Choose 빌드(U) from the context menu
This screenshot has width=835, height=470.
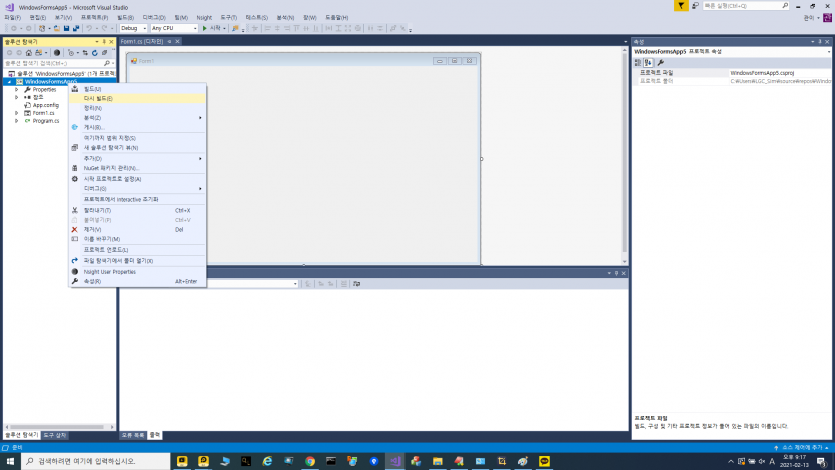point(137,89)
